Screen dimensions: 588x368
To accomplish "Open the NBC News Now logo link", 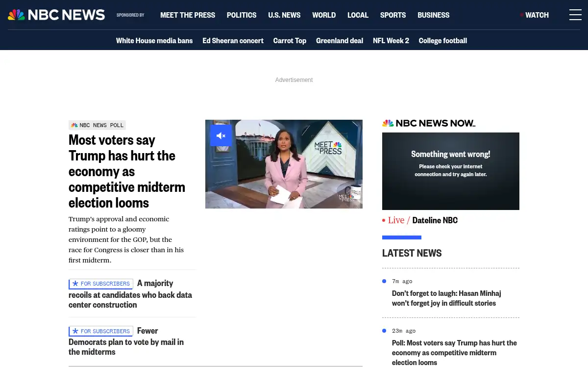I will coord(429,123).
